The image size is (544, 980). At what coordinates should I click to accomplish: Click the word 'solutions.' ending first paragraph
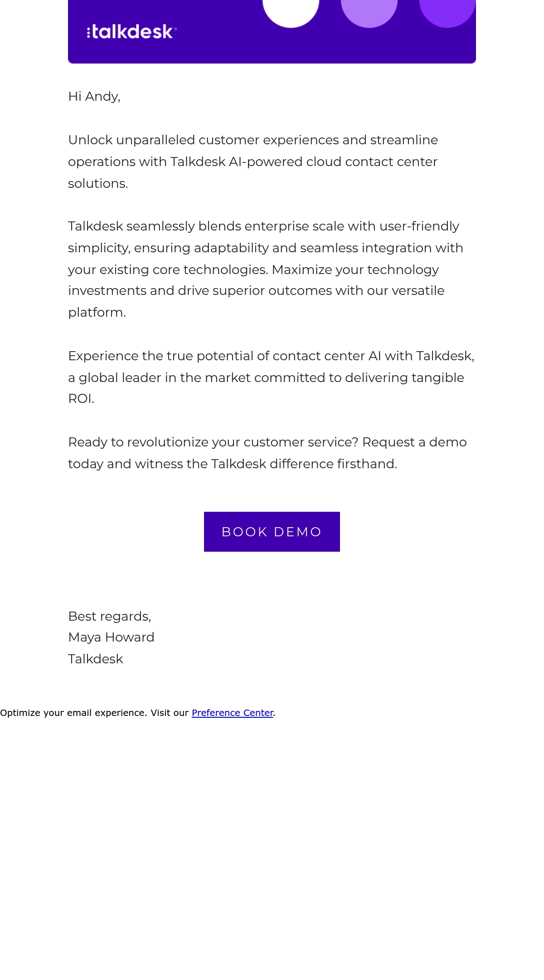tap(98, 184)
